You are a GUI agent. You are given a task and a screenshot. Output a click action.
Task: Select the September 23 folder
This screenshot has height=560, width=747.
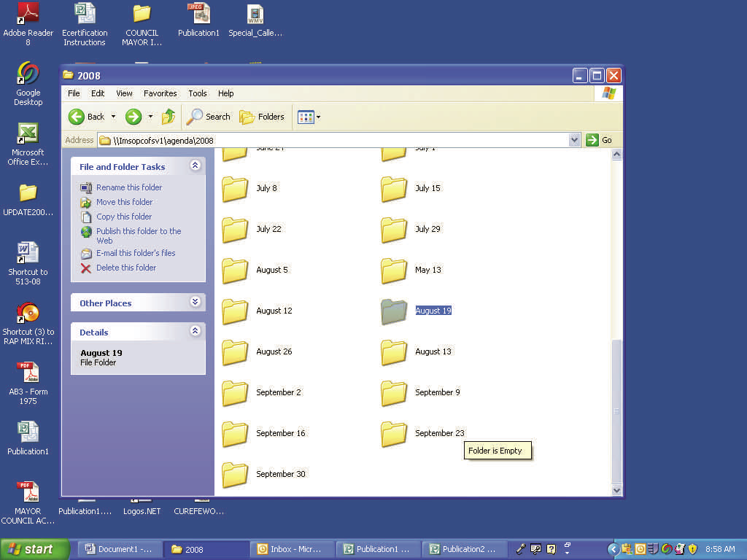click(424, 435)
